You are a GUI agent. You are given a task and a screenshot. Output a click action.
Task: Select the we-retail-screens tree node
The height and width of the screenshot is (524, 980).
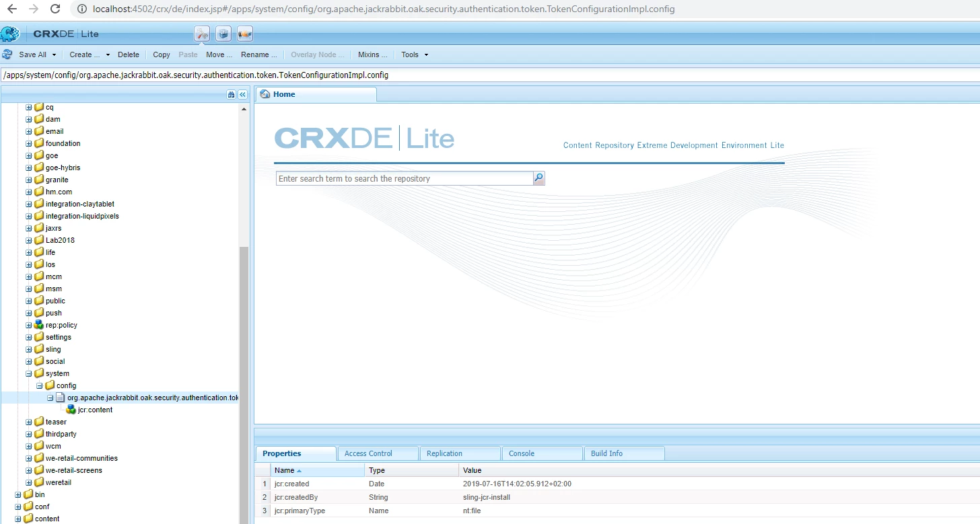[74, 470]
